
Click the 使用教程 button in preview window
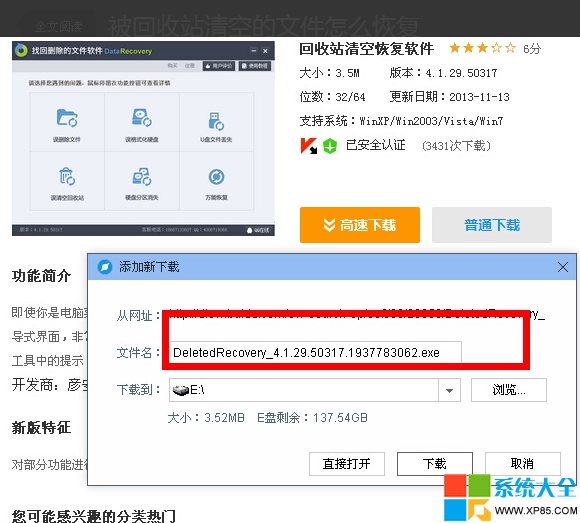point(255,66)
